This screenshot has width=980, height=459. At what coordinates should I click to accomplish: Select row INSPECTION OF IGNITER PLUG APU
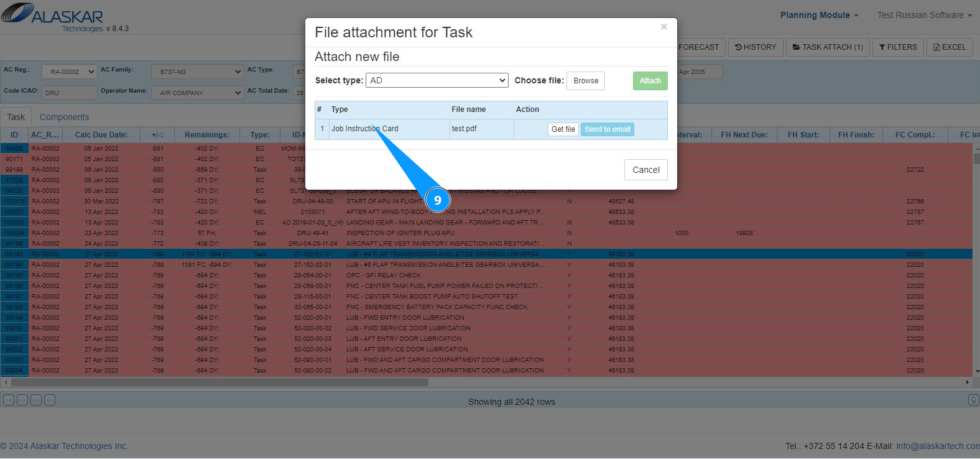point(486,233)
